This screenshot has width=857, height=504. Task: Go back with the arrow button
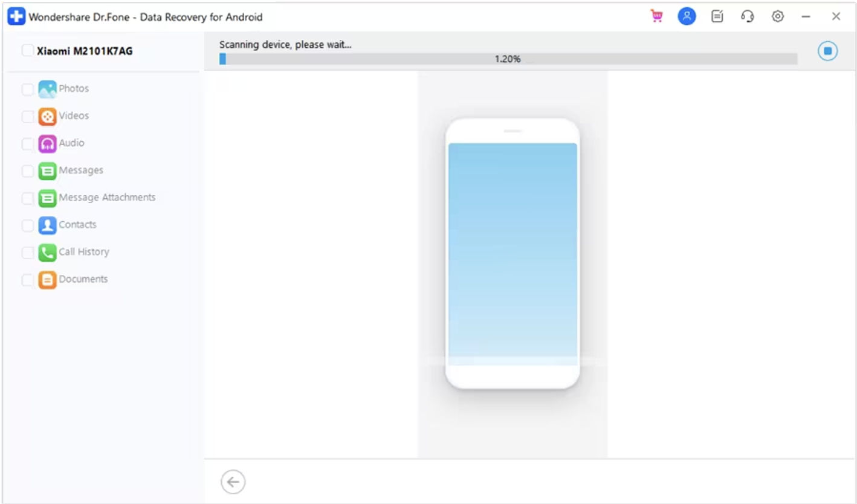coord(233,482)
